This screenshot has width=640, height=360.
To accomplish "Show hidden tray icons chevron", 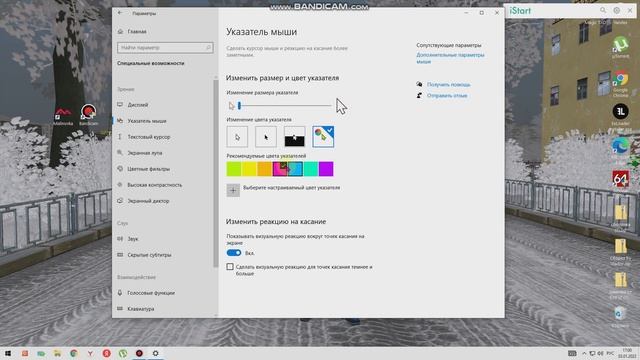I will (x=584, y=353).
